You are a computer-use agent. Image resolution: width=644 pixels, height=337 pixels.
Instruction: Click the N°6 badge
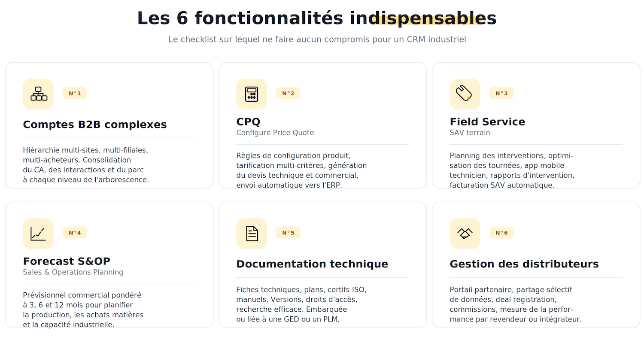(x=501, y=233)
